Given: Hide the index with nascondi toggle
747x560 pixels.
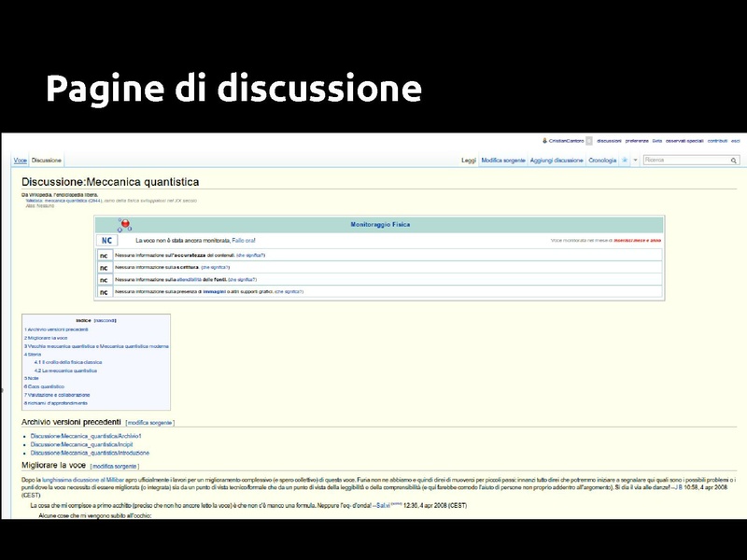Looking at the screenshot, I should click(105, 320).
